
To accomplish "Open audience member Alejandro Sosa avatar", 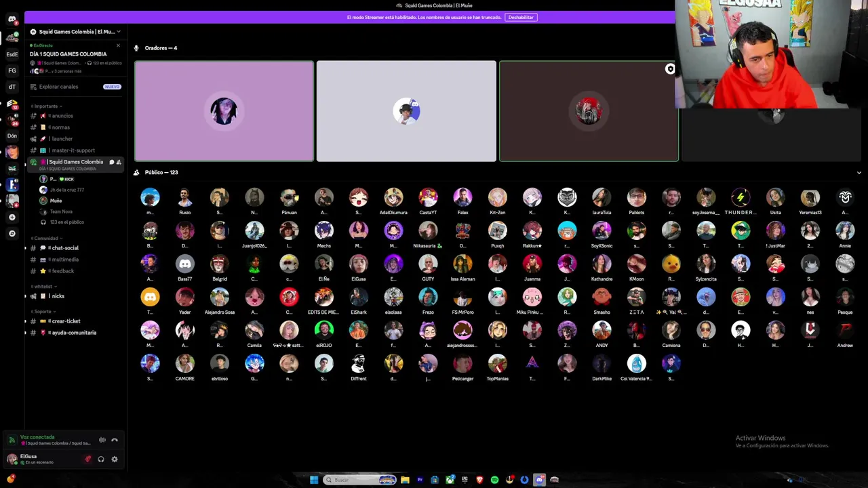I will point(220,297).
